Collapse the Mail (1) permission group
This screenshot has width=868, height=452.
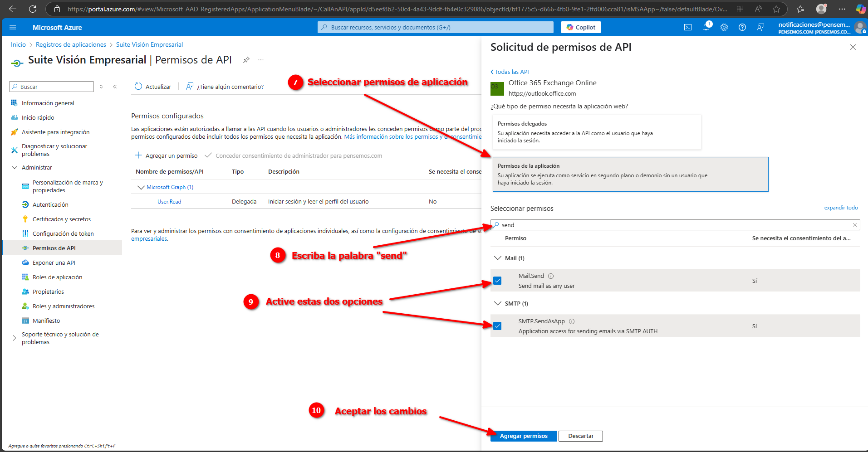(x=498, y=258)
